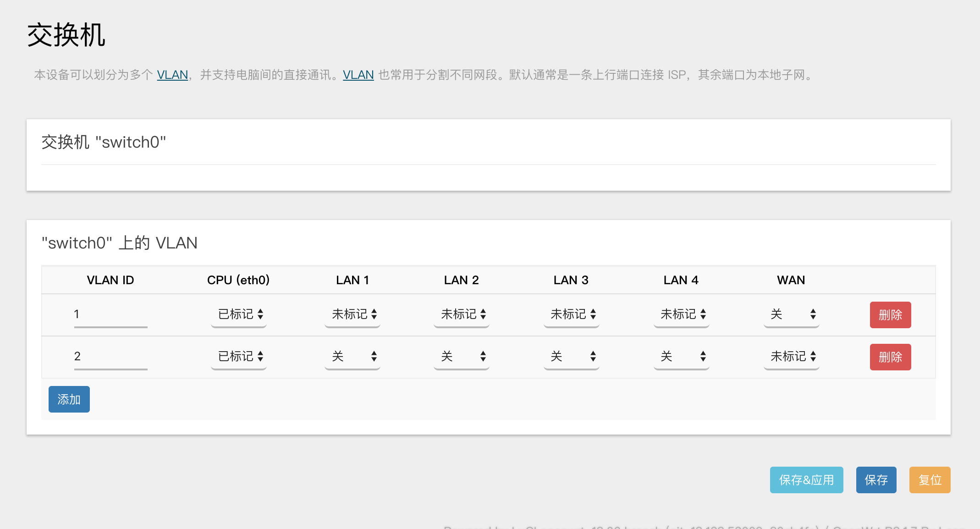Open LAN 2 dropdown in VLAN 1 row

click(462, 314)
